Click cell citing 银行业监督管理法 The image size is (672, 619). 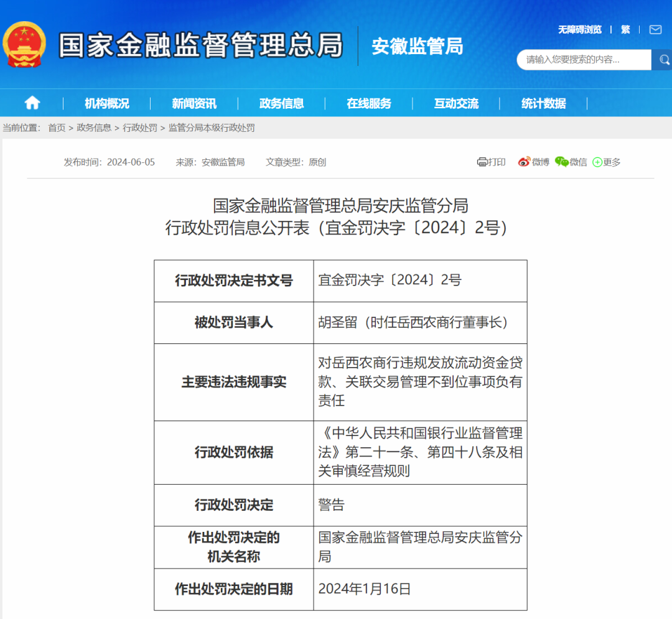tap(421, 452)
